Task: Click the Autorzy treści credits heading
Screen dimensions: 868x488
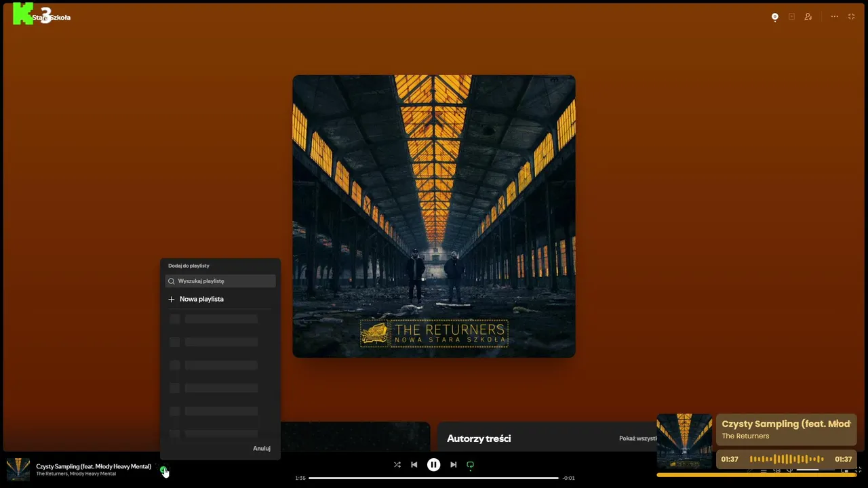Action: 479,439
